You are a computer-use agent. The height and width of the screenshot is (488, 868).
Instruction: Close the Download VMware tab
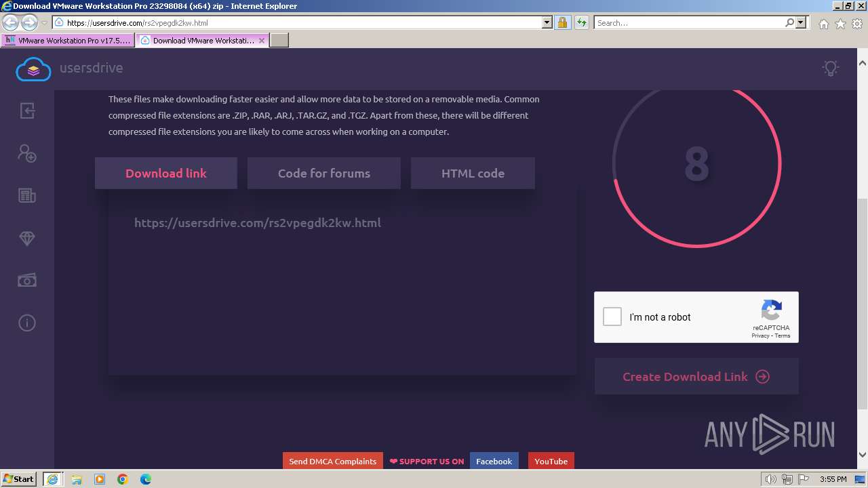(262, 41)
